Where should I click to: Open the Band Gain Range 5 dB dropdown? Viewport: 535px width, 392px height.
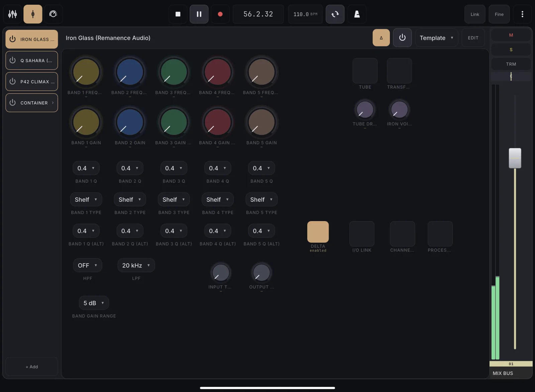[94, 303]
